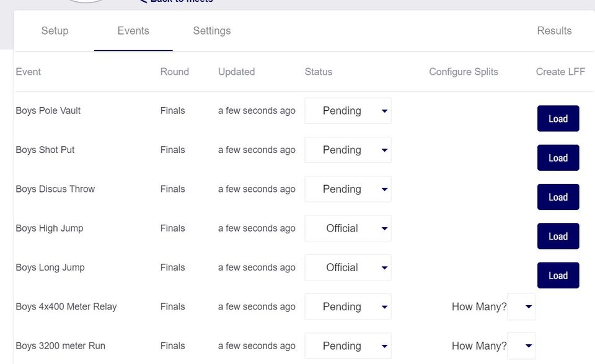Click the Back to meets link
Screen dimensions: 595x364
click(x=177, y=2)
